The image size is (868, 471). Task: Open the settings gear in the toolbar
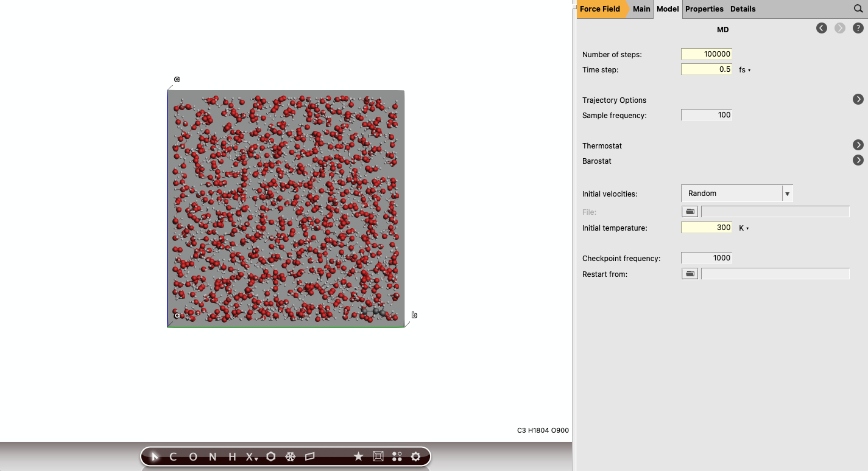click(x=415, y=456)
